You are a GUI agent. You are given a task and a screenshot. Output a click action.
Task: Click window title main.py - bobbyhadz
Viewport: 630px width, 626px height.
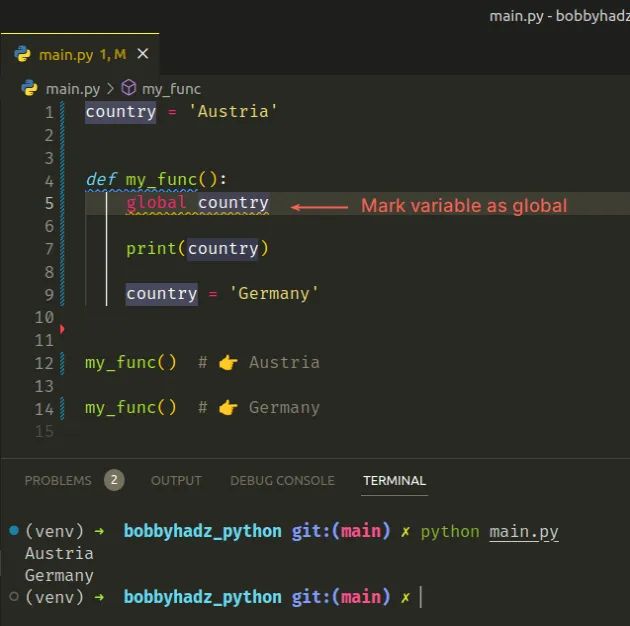click(x=559, y=16)
